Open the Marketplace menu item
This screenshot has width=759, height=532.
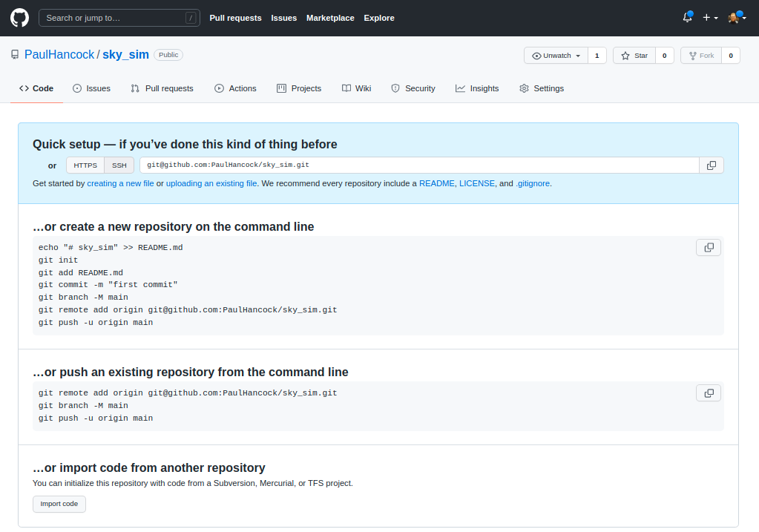(x=330, y=18)
